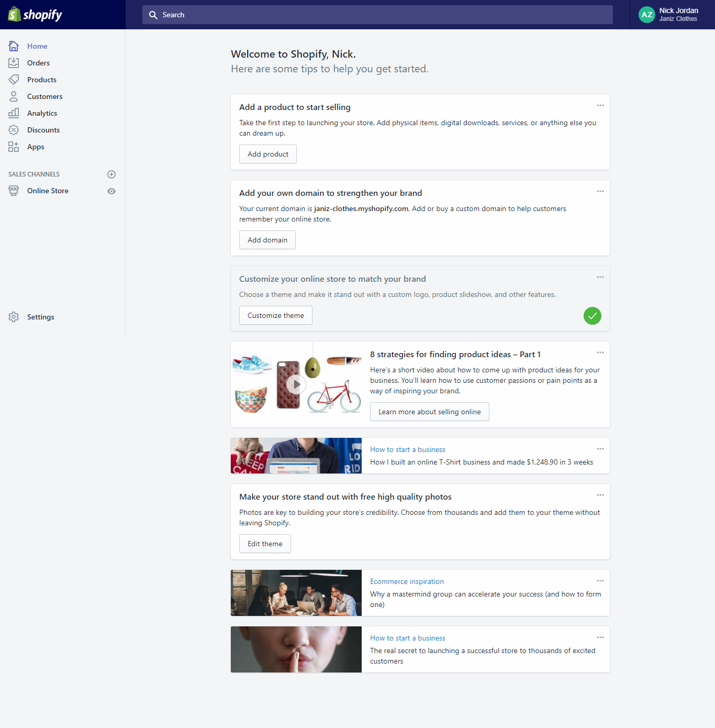Go to Home in sidebar
This screenshot has width=715, height=728.
click(x=37, y=46)
